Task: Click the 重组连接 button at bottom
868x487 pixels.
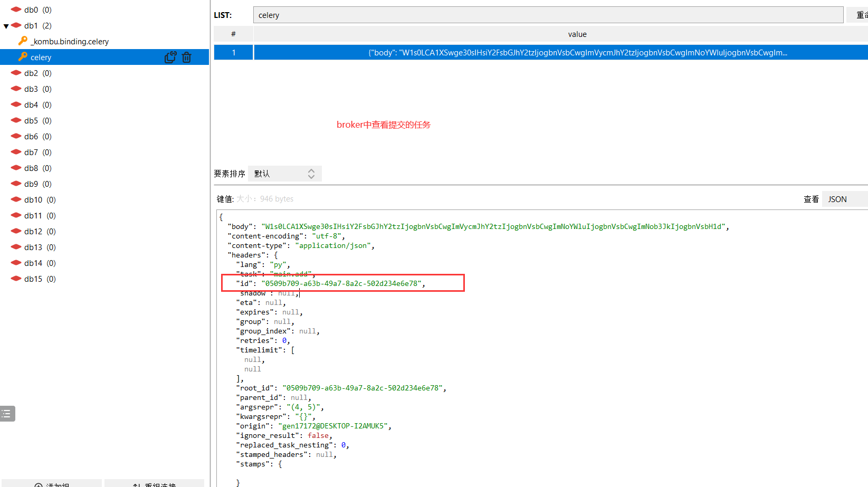Action: click(x=154, y=483)
